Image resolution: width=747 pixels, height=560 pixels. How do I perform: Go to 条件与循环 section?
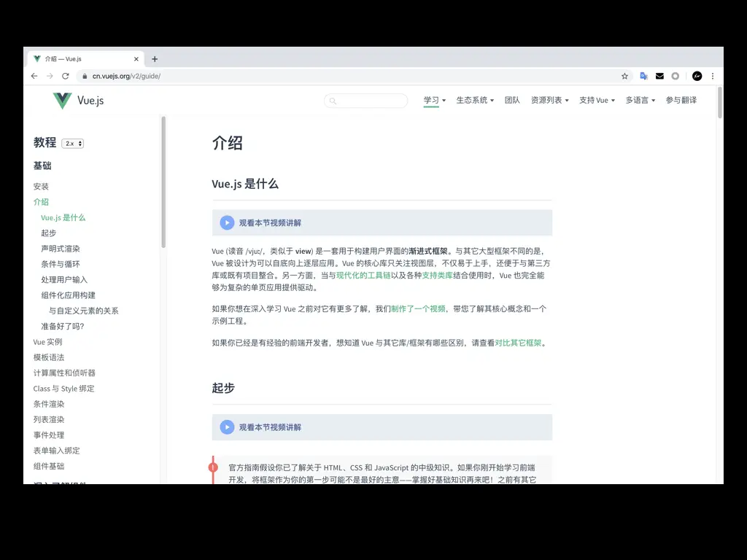point(61,264)
